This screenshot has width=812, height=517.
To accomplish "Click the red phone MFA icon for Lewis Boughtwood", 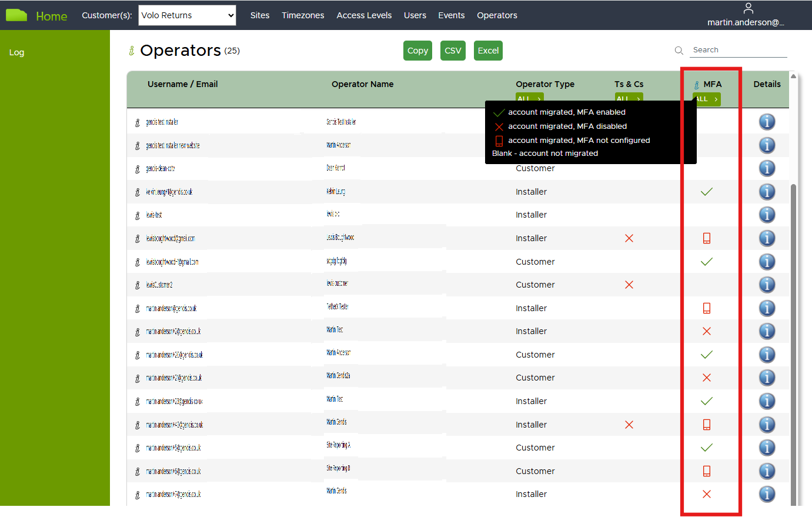I will [x=706, y=238].
